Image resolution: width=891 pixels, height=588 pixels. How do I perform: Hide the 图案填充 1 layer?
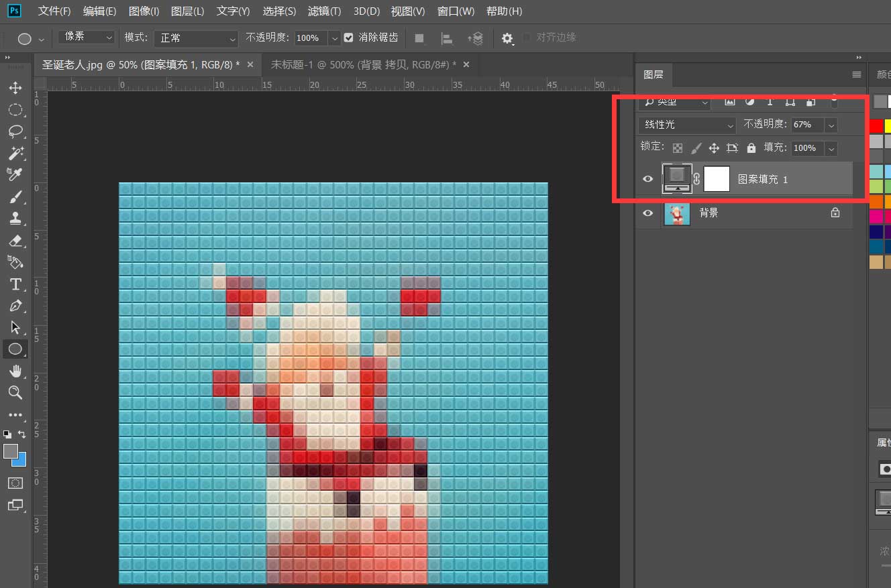[x=647, y=179]
